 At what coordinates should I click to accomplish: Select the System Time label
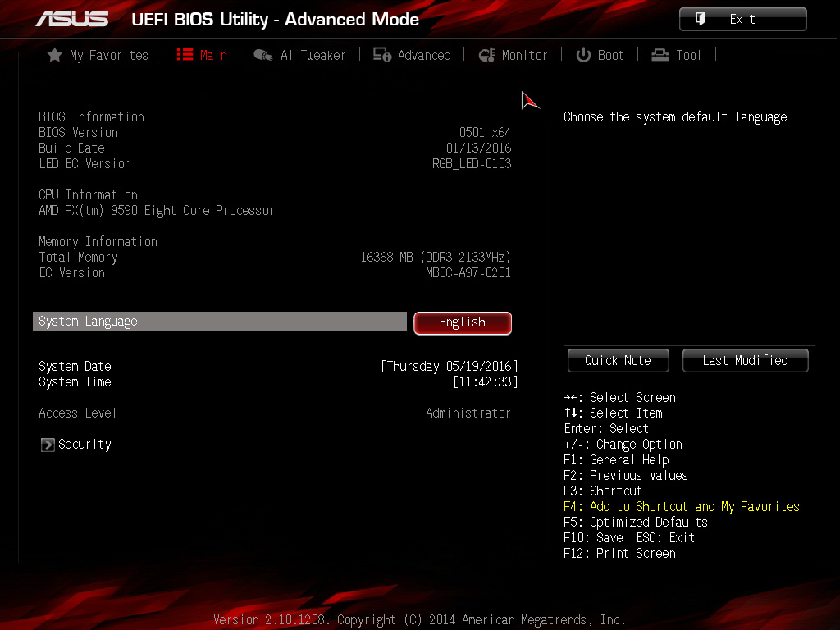pos(75,382)
